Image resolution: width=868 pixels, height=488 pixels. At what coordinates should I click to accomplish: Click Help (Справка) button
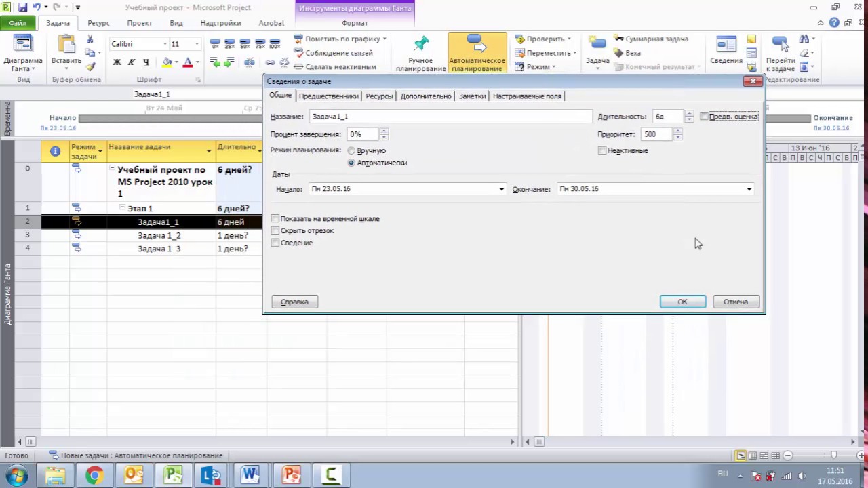tap(294, 302)
